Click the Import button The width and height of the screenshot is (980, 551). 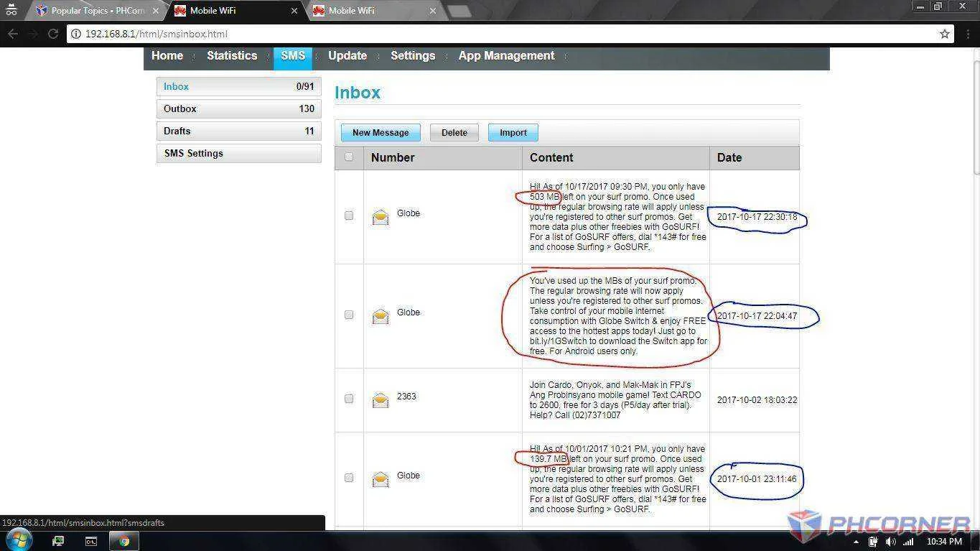(513, 132)
